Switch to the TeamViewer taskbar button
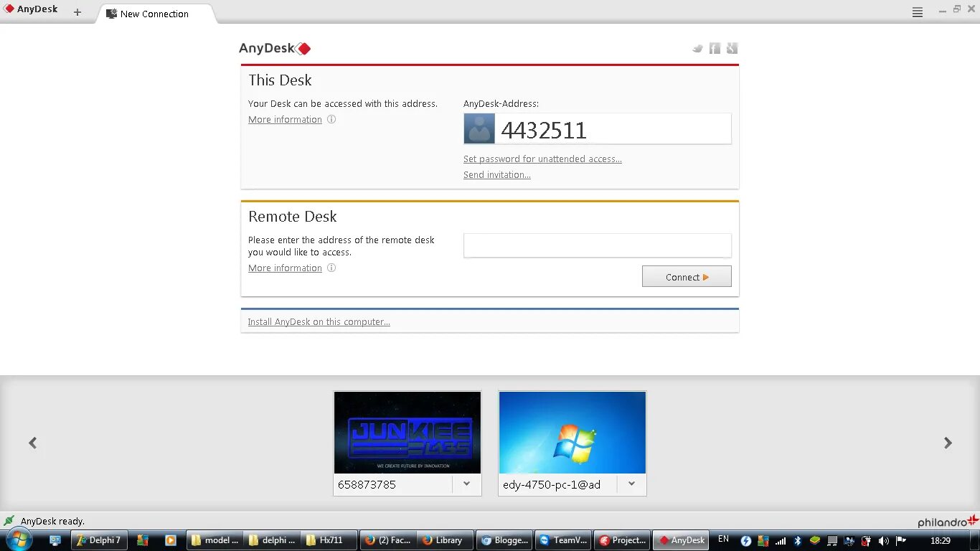The height and width of the screenshot is (551, 980). click(x=563, y=540)
